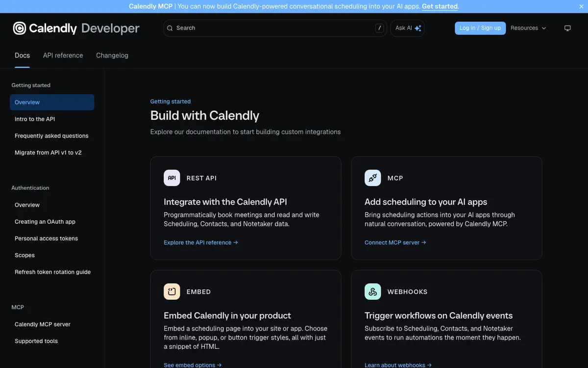
Task: Click the Log in / Sign up button
Action: (x=480, y=28)
